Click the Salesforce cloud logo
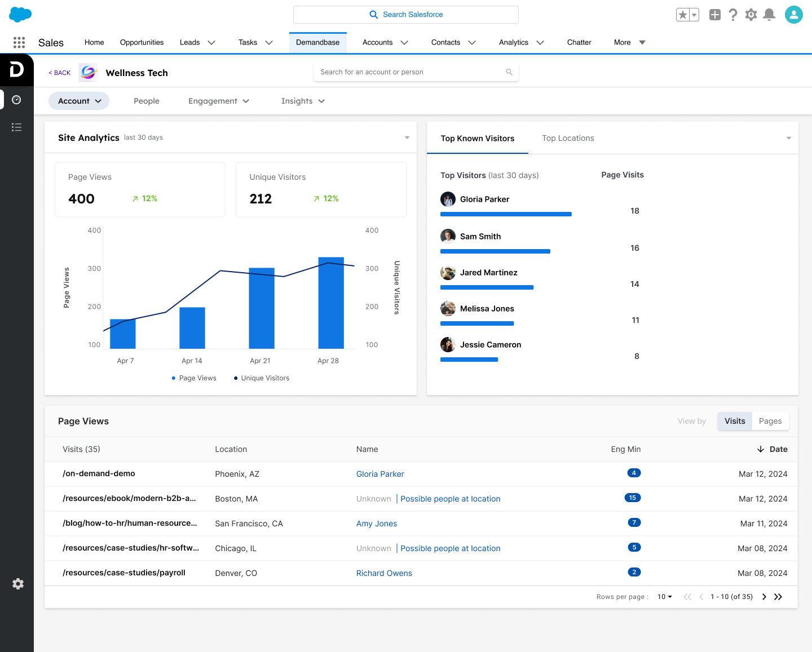This screenshot has width=812, height=652. click(x=20, y=15)
